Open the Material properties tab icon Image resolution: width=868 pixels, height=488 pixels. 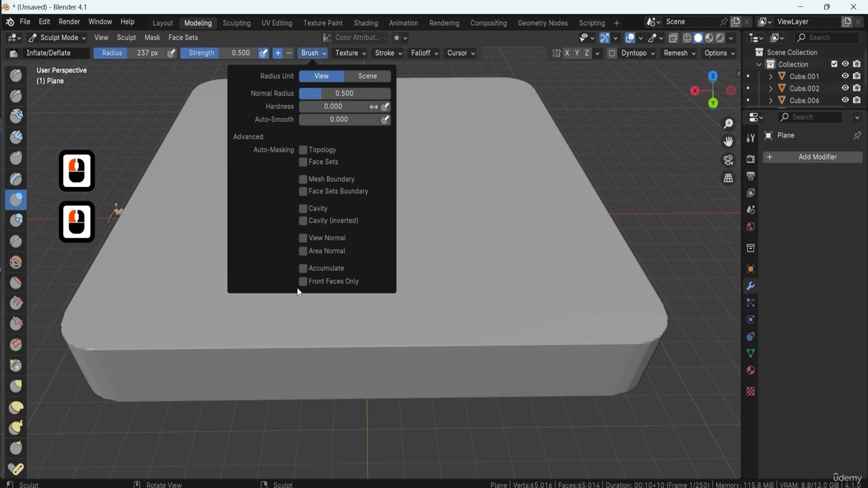(751, 370)
